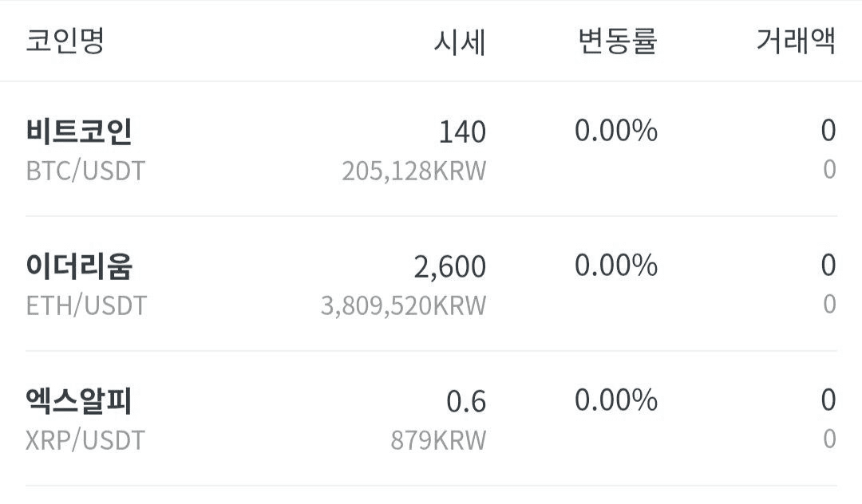
Task: Click the 3,809,520KRW converted price
Action: pos(403,305)
